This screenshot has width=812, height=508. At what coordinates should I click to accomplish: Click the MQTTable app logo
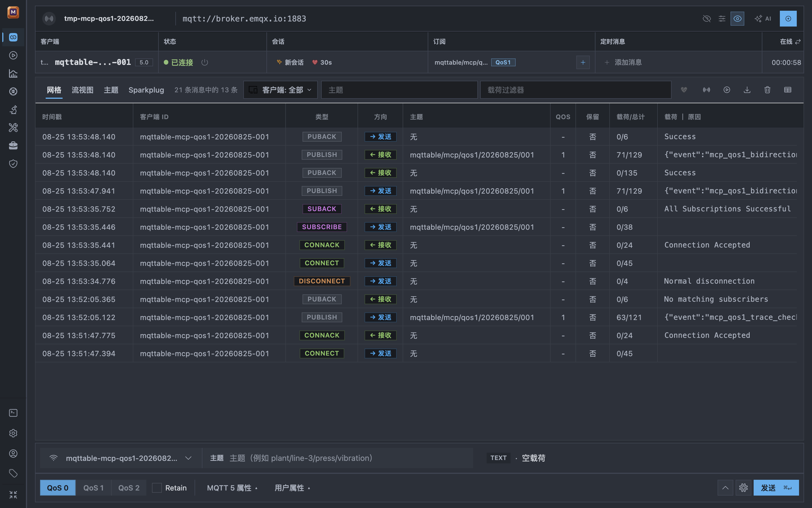pyautogui.click(x=13, y=12)
